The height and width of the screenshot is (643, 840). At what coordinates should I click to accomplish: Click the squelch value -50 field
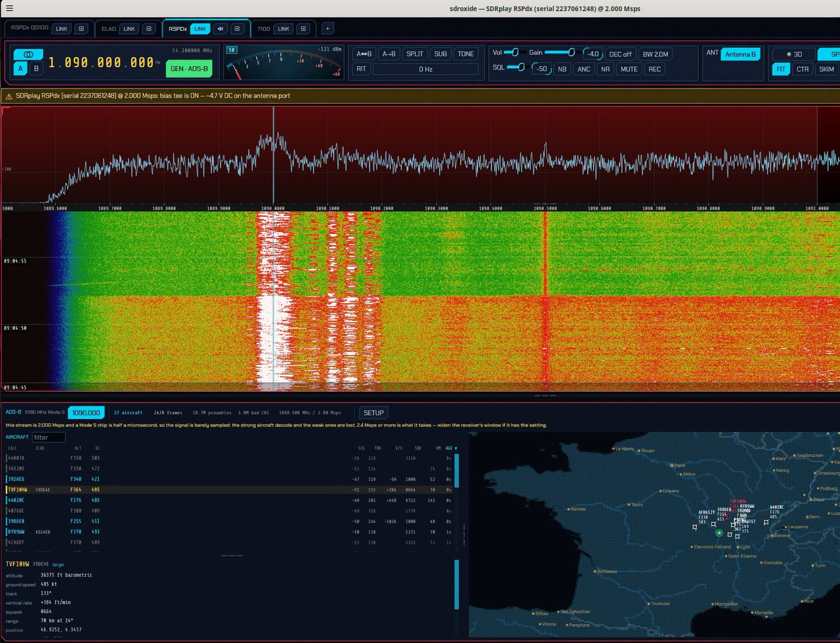tap(541, 69)
